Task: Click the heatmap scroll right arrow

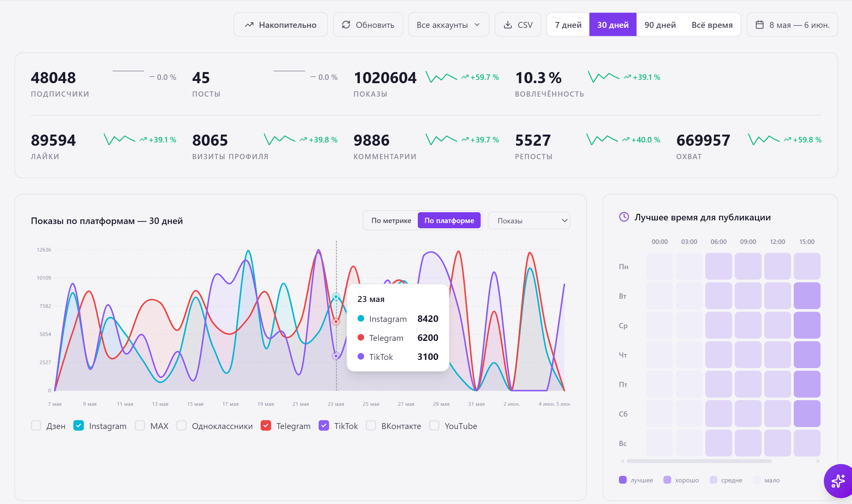Action: tap(818, 461)
